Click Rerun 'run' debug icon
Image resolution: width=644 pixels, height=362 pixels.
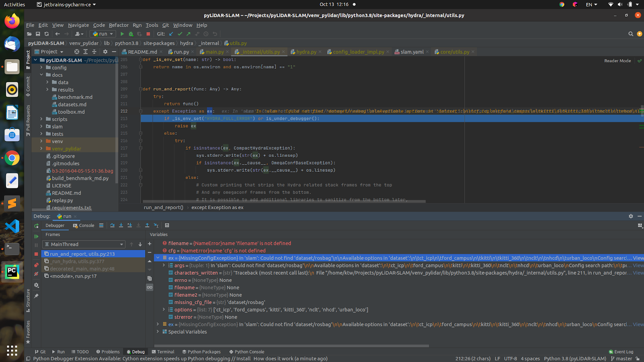tap(36, 226)
